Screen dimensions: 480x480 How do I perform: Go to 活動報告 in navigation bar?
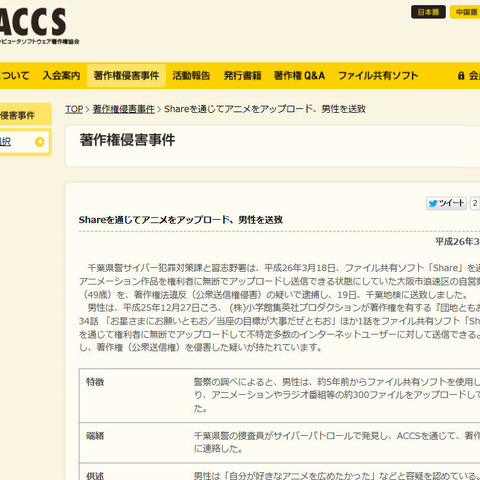point(191,76)
